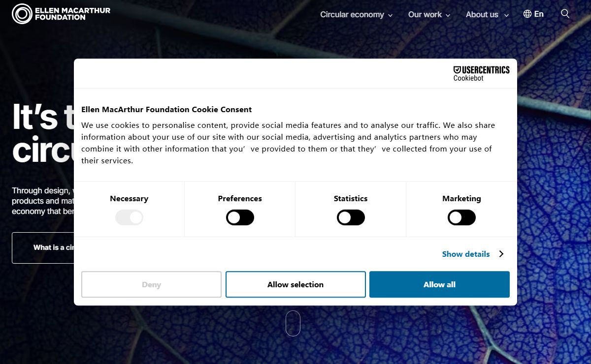Image resolution: width=591 pixels, height=364 pixels.
Task: Open the search magnifier icon
Action: (x=565, y=14)
